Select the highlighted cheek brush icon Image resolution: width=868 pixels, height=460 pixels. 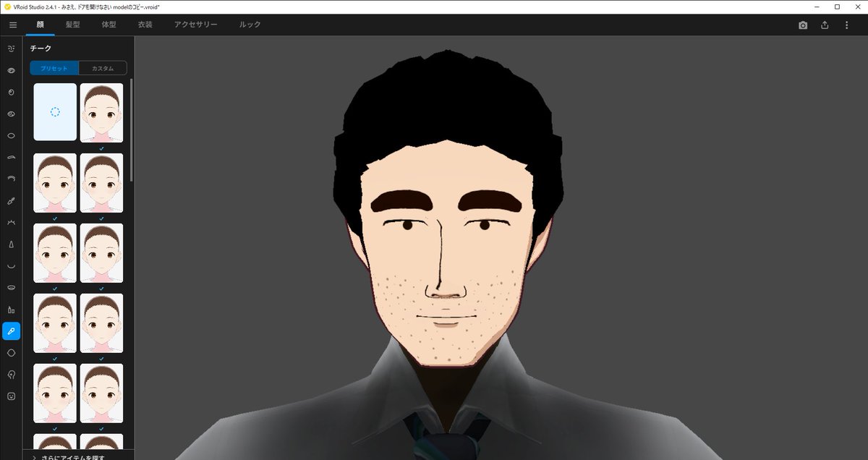click(x=11, y=331)
